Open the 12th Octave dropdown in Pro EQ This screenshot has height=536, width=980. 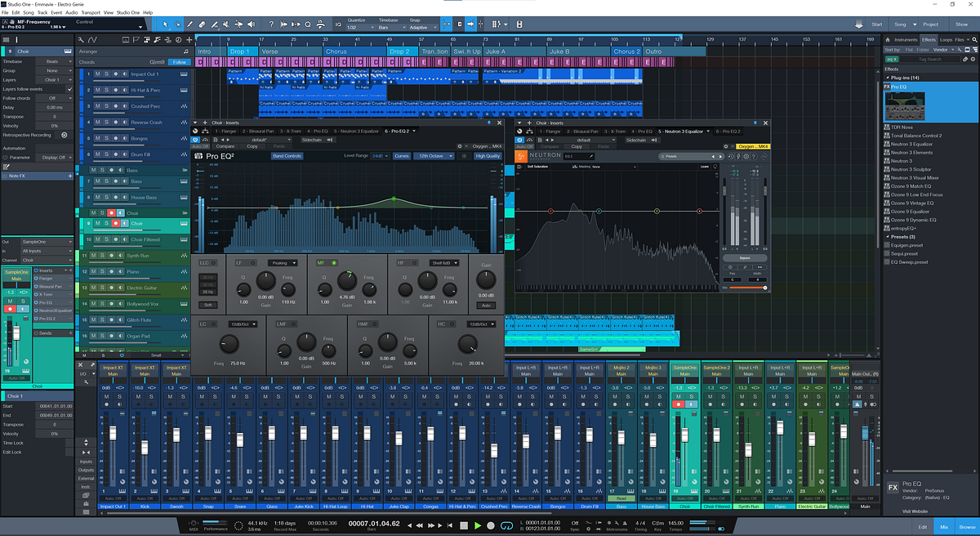434,155
